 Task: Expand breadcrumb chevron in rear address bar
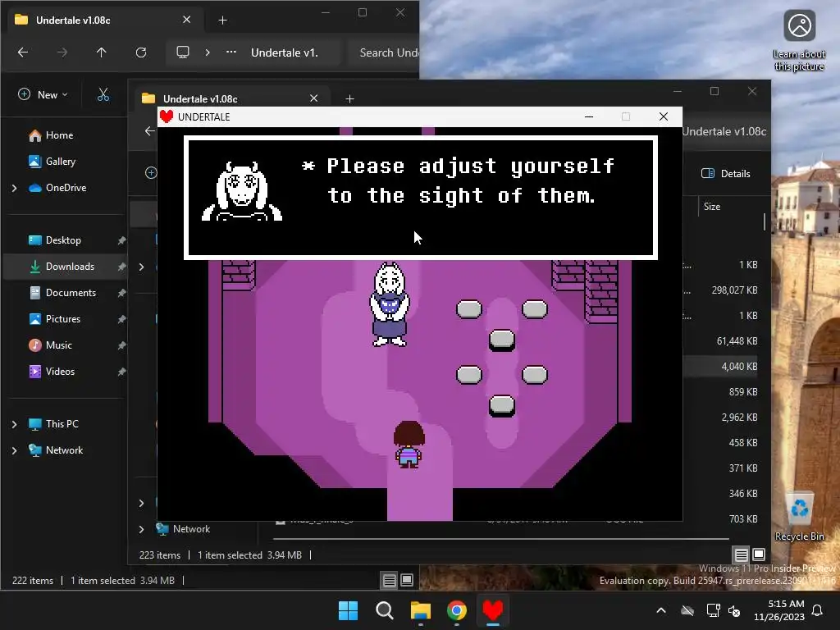(x=208, y=52)
